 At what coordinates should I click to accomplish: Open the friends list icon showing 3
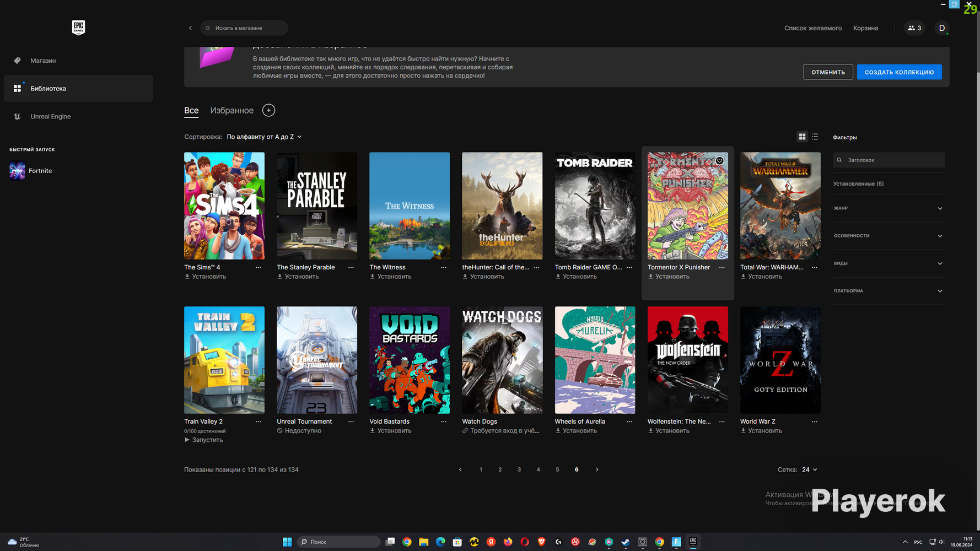point(914,28)
